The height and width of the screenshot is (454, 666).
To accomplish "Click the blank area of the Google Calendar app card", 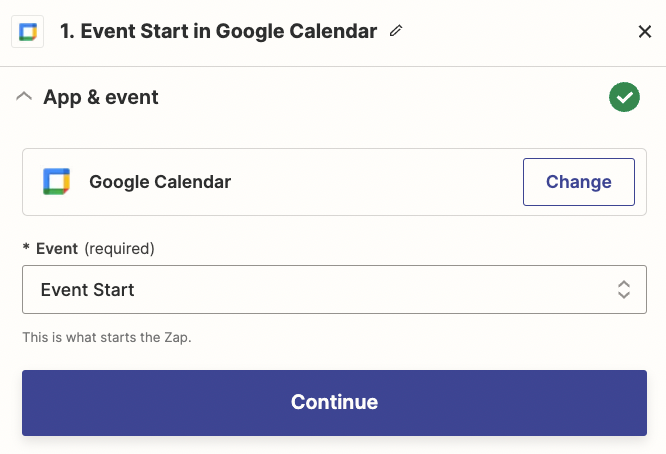I will pos(380,182).
